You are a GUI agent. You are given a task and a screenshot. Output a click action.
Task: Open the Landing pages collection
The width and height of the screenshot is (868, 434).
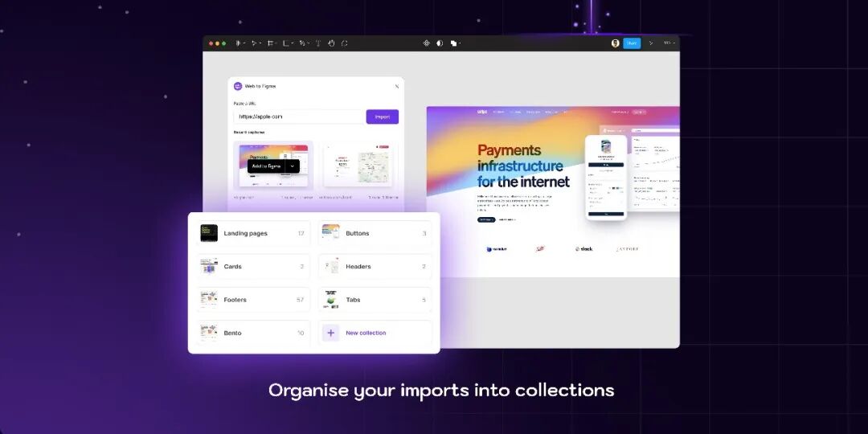tap(253, 234)
